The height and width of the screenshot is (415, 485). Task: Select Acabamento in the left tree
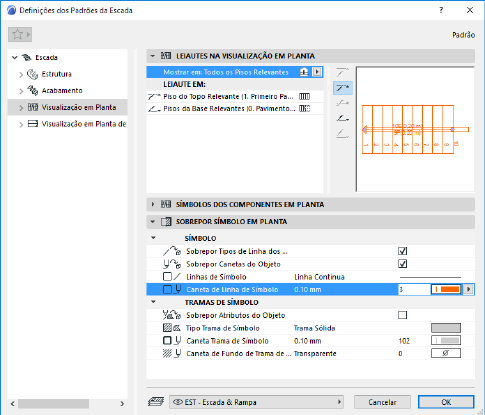coord(62,91)
